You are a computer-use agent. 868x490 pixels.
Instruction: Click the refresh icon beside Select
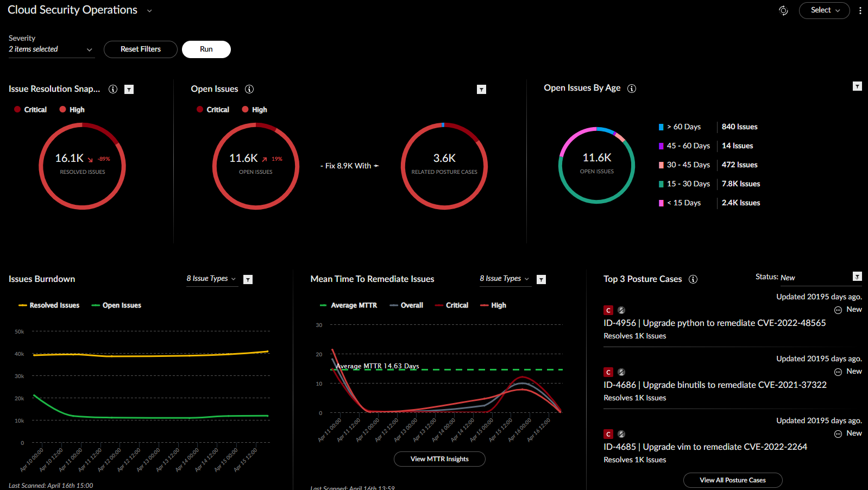tap(783, 10)
